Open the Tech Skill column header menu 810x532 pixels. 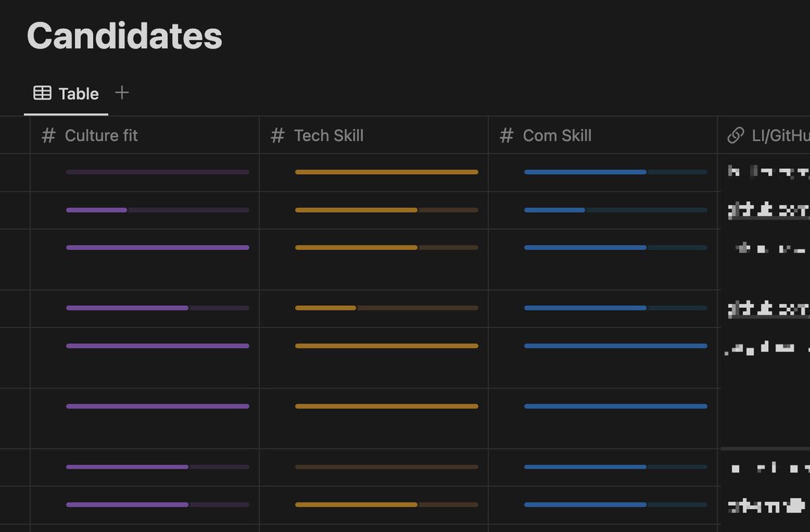[x=329, y=136]
